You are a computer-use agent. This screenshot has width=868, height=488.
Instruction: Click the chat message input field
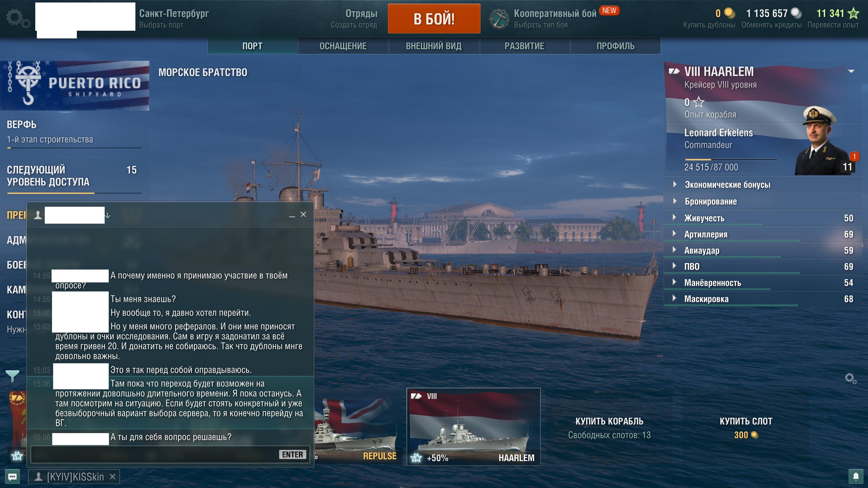(x=153, y=455)
